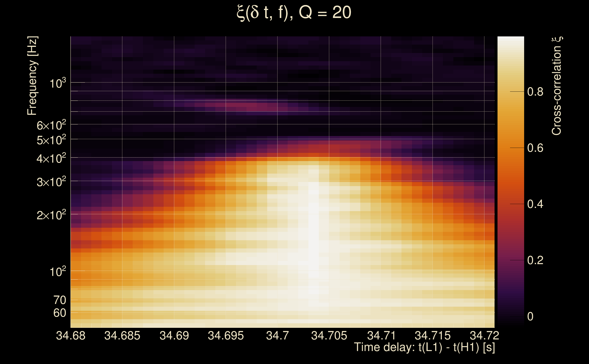Click the 34.68 x-axis tick label
This screenshot has height=364, width=589.
tap(71, 336)
